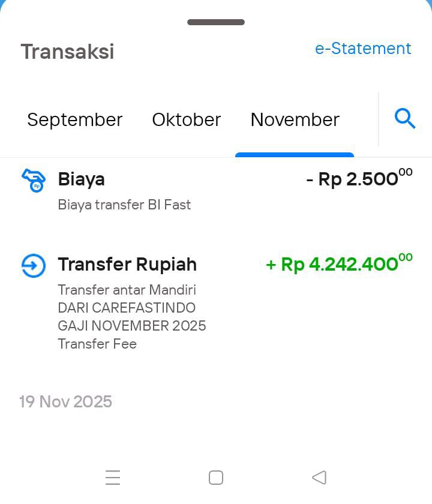432x504 pixels.
Task: Select the November tab
Action: 295,119
